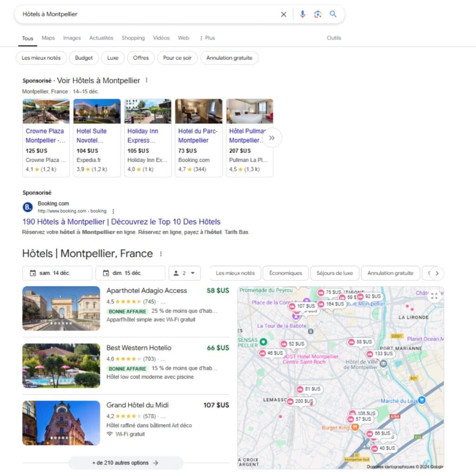Filter results by Les mieux notés at the top
Image resolution: width=476 pixels, height=476 pixels.
point(41,58)
